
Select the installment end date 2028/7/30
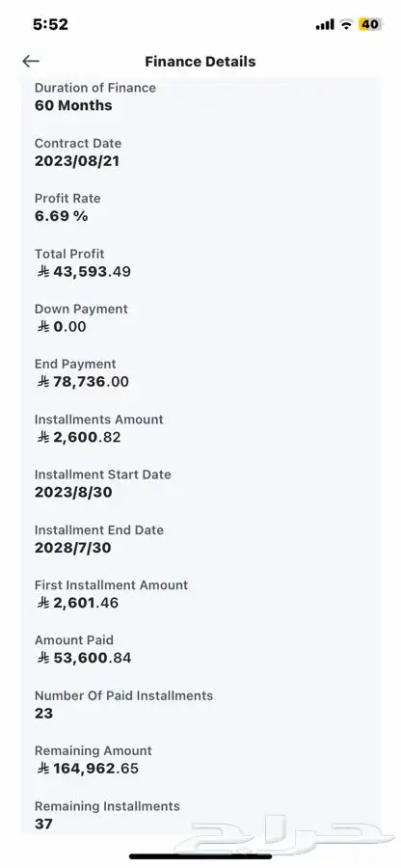point(73,548)
